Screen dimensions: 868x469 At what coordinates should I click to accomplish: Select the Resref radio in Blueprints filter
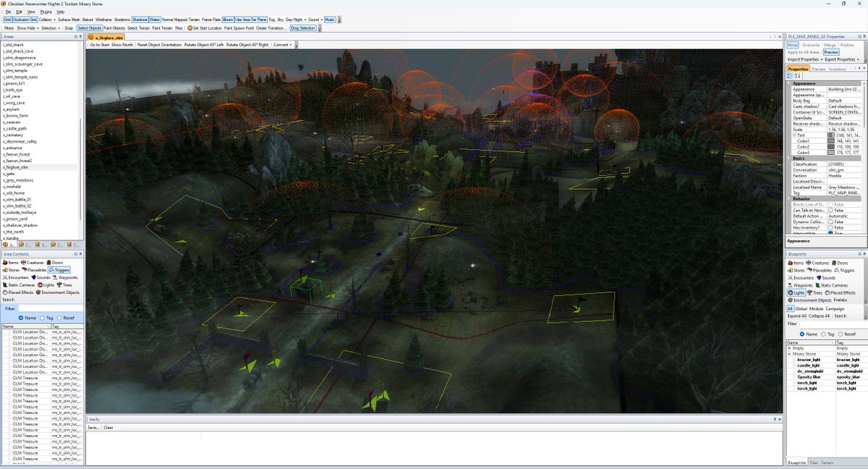(x=847, y=334)
